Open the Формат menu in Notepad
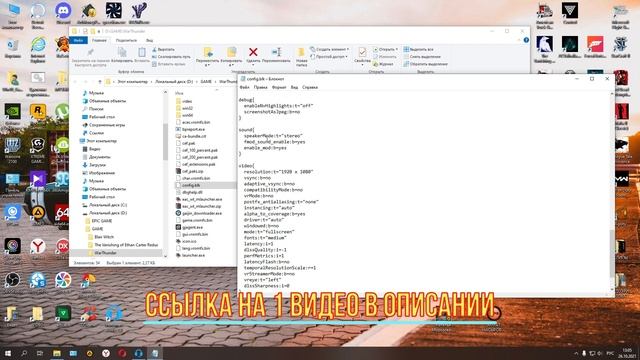The image size is (640, 360). coord(279,87)
